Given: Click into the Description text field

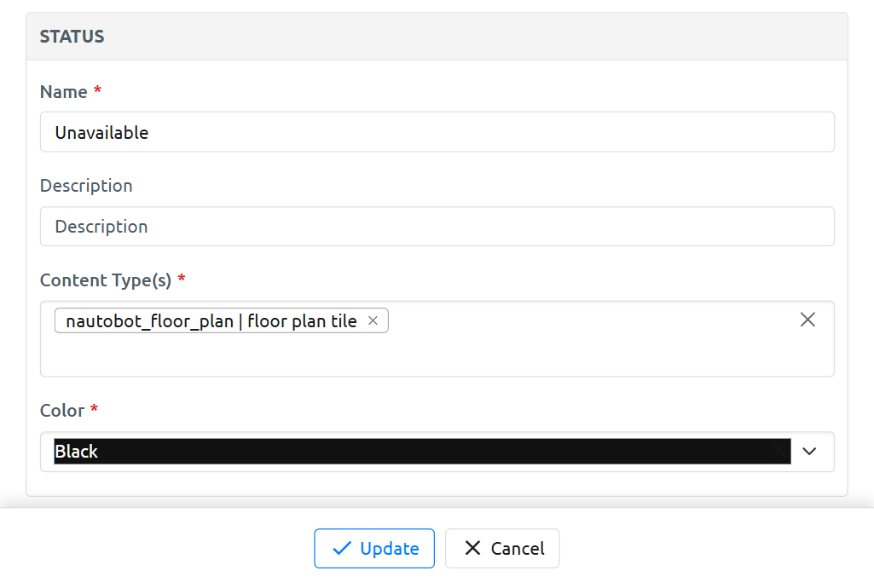Looking at the screenshot, I should [437, 227].
